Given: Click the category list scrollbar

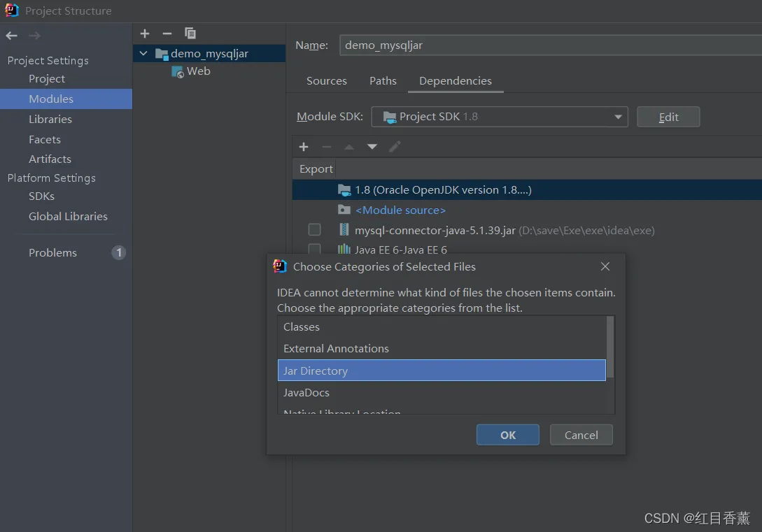Looking at the screenshot, I should pyautogui.click(x=610, y=347).
